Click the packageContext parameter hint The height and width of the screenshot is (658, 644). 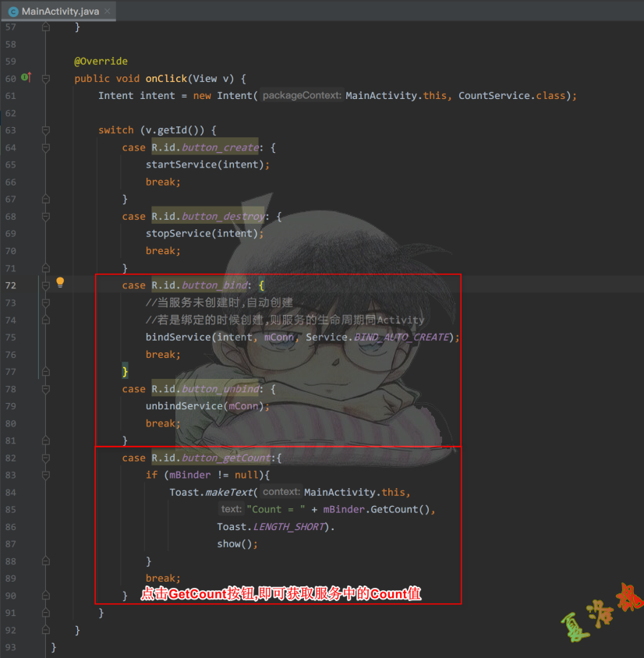point(302,96)
